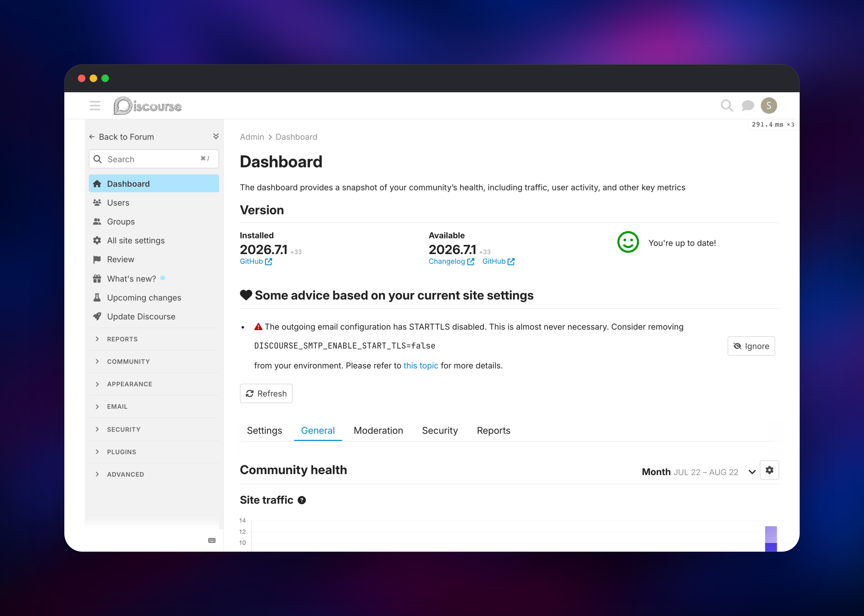Open the S user avatar menu
Image resolution: width=864 pixels, height=616 pixels.
click(x=769, y=105)
